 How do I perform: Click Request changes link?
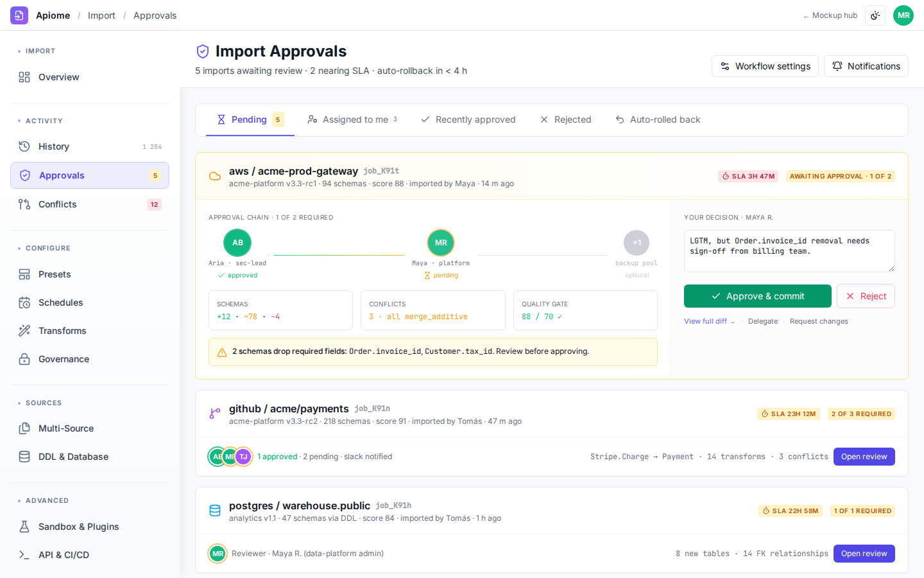coord(819,321)
